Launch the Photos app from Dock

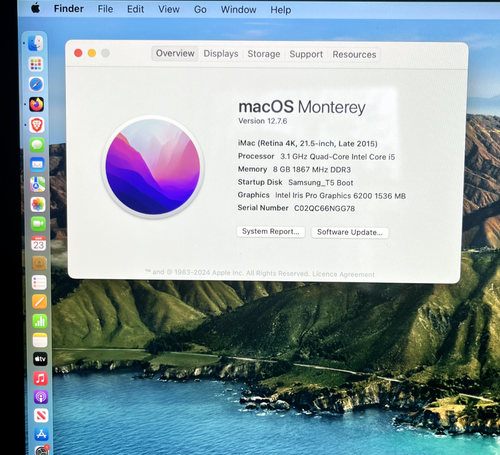coord(38,204)
